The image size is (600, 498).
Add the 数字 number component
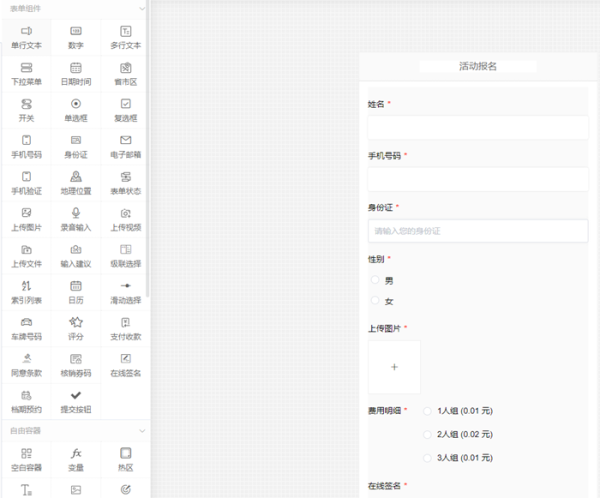tap(76, 38)
